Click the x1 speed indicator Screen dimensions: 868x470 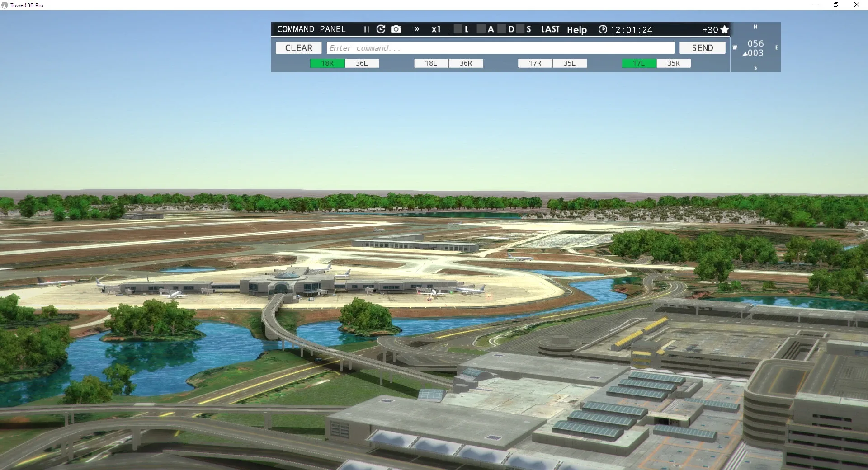[x=436, y=29]
